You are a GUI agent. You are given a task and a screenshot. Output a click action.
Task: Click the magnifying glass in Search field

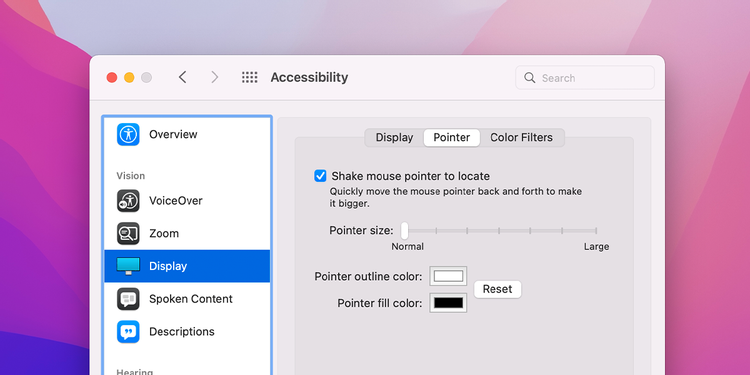(x=529, y=77)
